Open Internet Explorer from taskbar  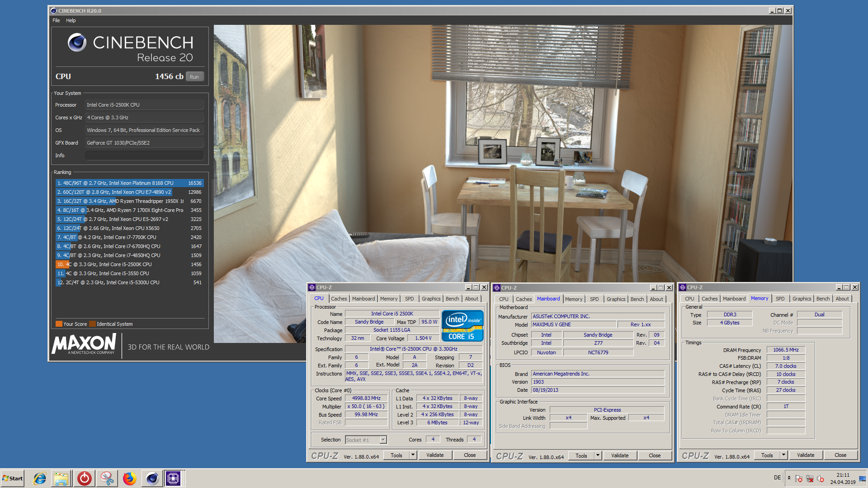(x=40, y=478)
